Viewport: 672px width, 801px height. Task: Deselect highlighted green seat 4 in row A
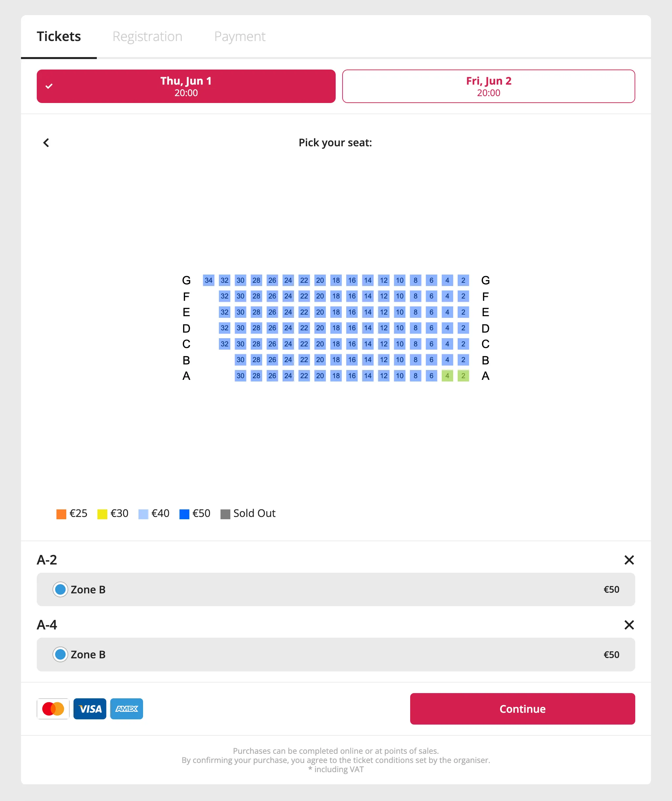coord(447,376)
